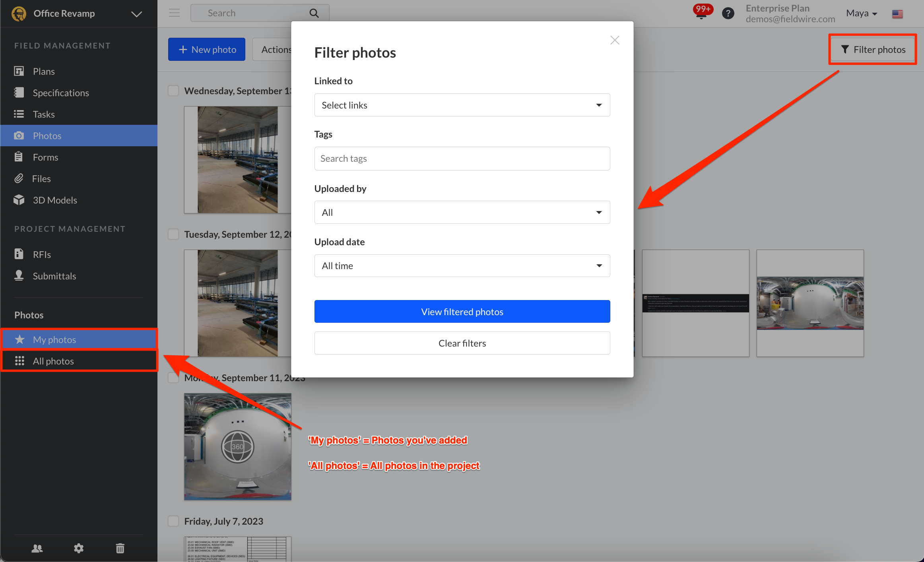Click the New photo button
The image size is (924, 562).
tap(207, 49)
